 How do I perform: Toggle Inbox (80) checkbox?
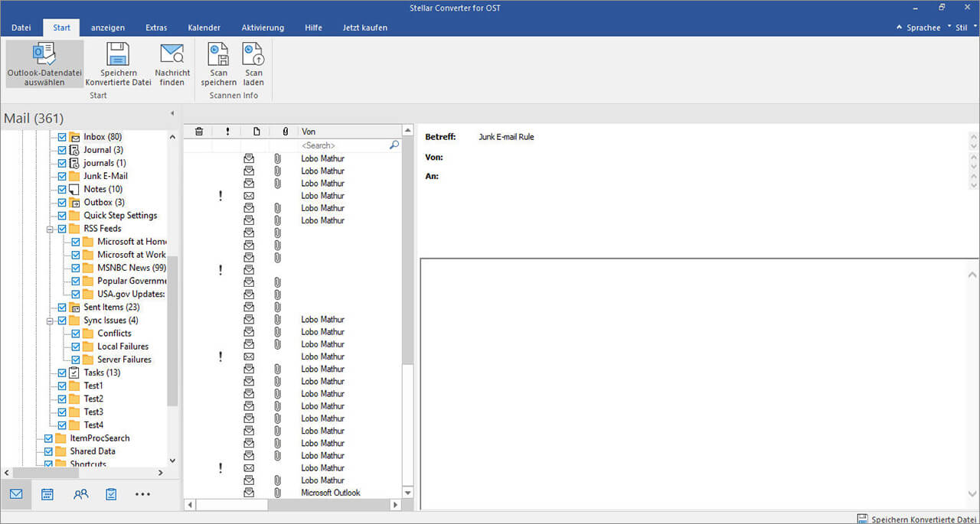click(x=63, y=137)
